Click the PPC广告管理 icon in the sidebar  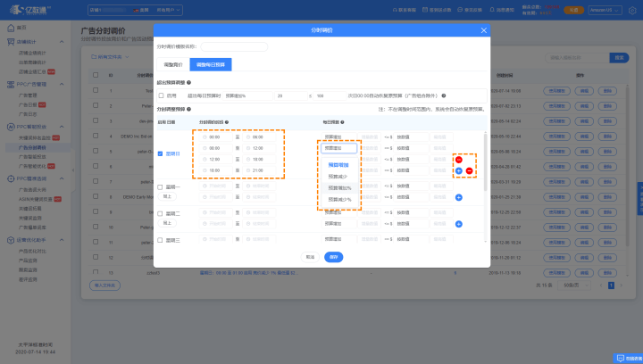[x=11, y=85]
